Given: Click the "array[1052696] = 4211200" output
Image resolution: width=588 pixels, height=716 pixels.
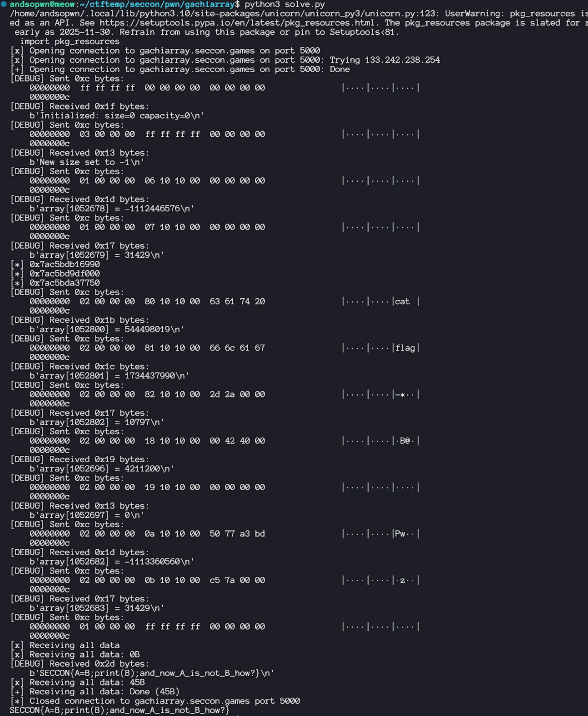Looking at the screenshot, I should tap(102, 469).
